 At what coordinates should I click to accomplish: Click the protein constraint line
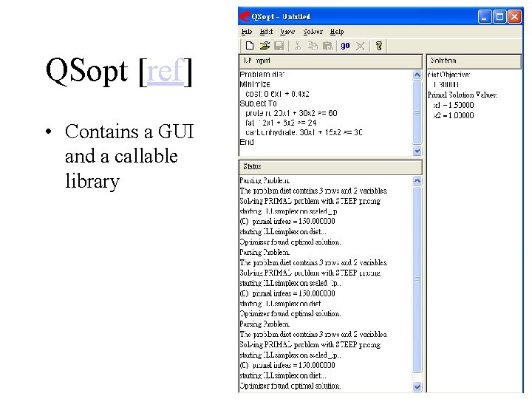(291, 113)
